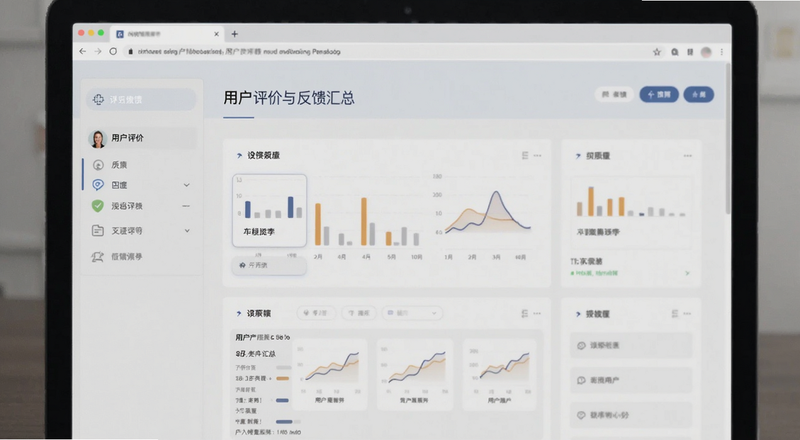Open the ellipsis menu on the bottom-right list card
Viewport: 800px width, 440px height.
(687, 313)
